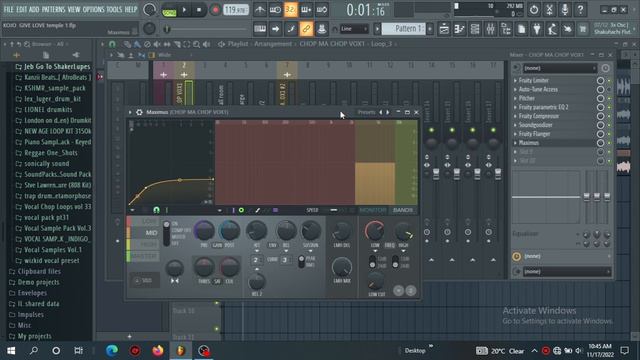Click the tempo field showing 119
The width and height of the screenshot is (640, 360).
coord(236,10)
